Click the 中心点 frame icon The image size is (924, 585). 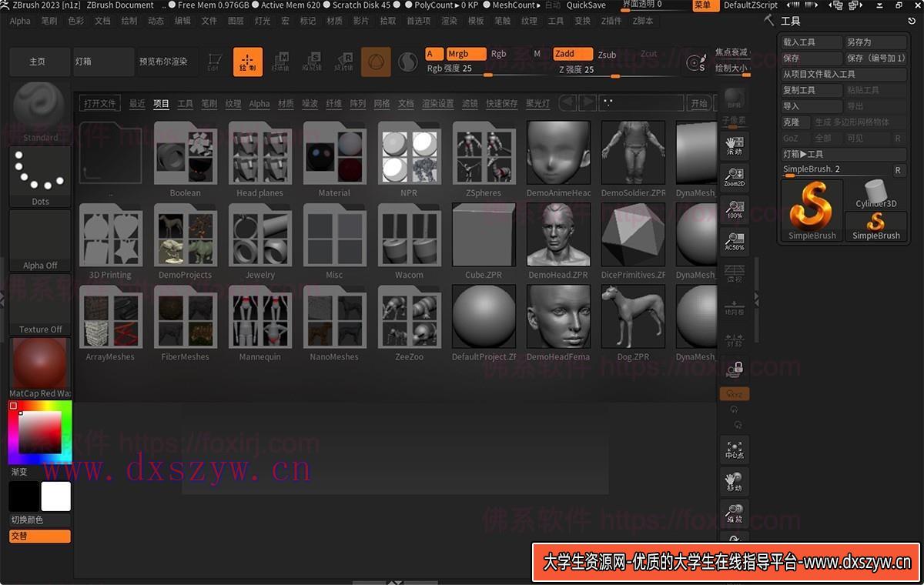pos(735,450)
